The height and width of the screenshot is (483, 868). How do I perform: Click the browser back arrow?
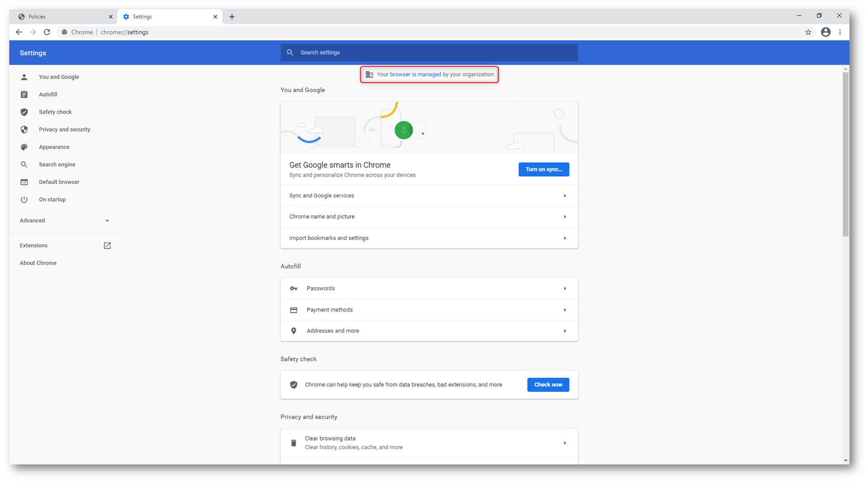click(19, 32)
